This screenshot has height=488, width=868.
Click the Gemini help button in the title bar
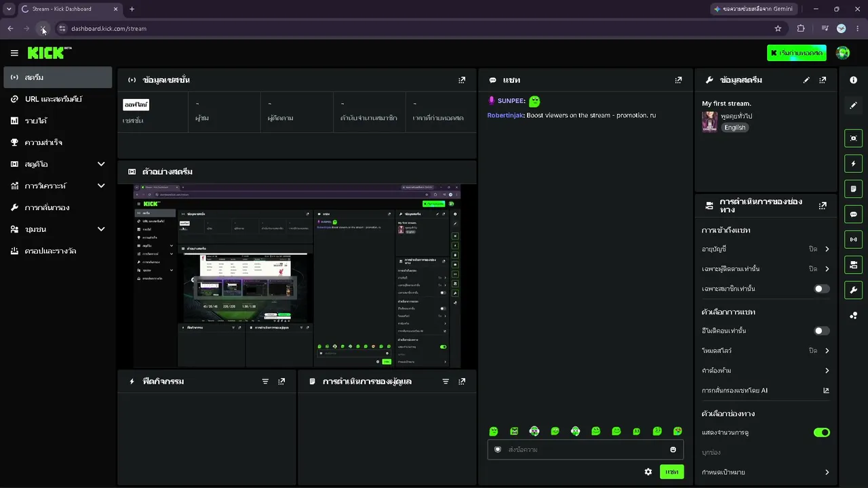pos(753,9)
